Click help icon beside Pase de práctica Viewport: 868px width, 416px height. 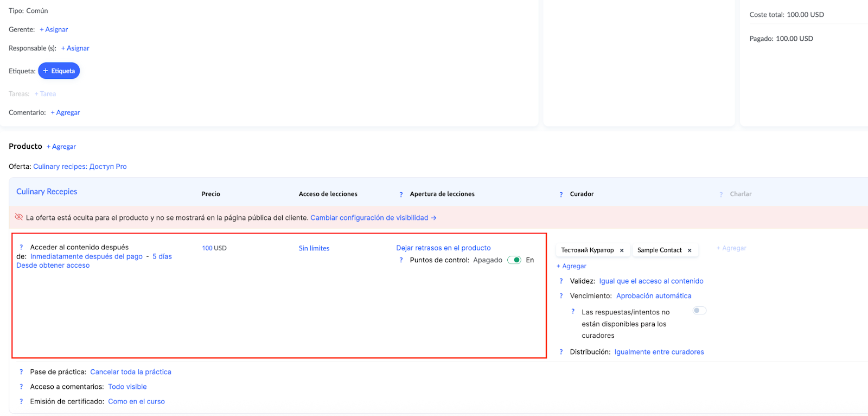click(x=21, y=372)
